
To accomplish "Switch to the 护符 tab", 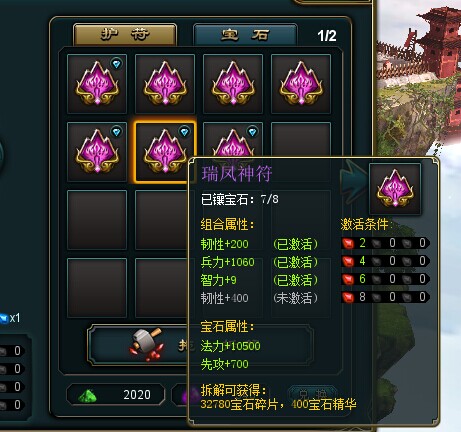I will (x=125, y=34).
